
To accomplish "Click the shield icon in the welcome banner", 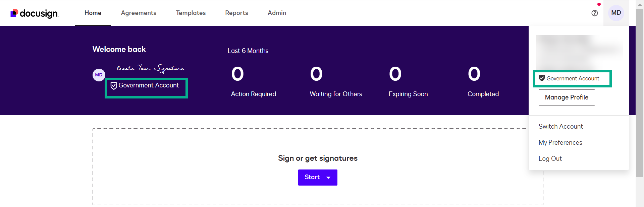I will click(114, 86).
